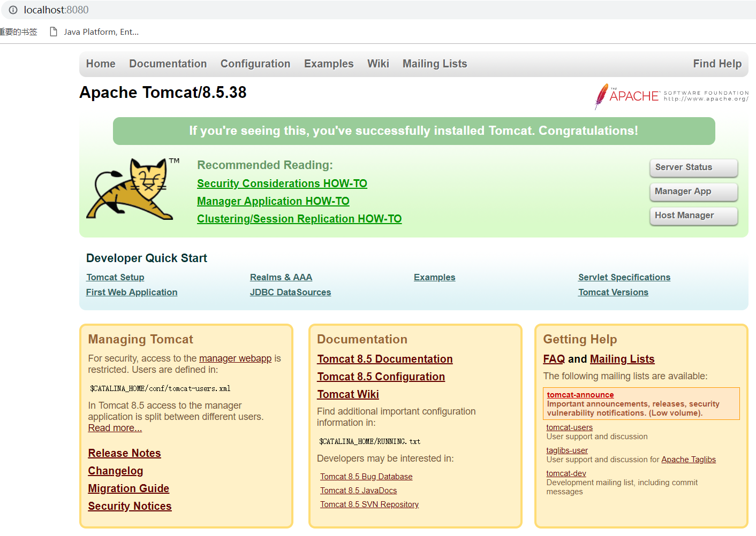Screen dimensions: 756x536
Task: Open the Apache Taglibs link
Action: click(689, 460)
